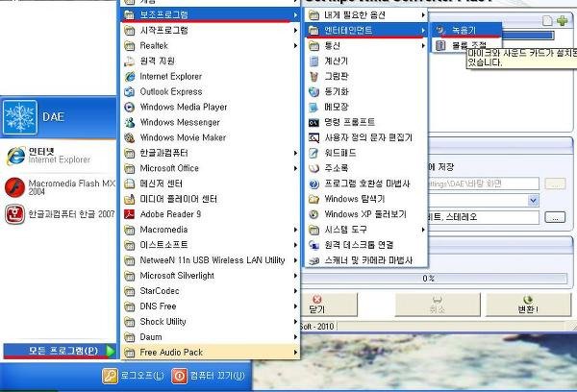This screenshot has height=392, width=577.
Task: Click the Windows XP 둘러보기 tour icon
Action: click(314, 214)
